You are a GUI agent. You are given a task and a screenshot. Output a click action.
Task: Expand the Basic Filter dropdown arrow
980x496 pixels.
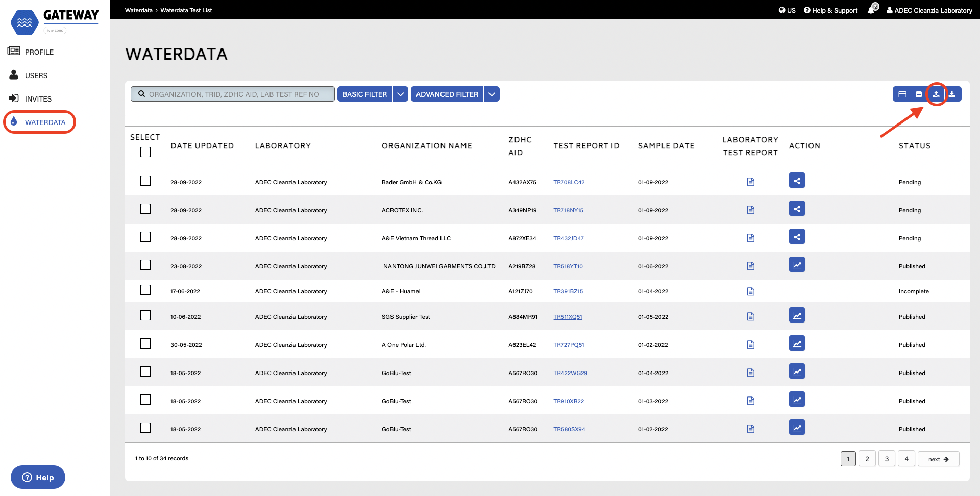pos(401,94)
